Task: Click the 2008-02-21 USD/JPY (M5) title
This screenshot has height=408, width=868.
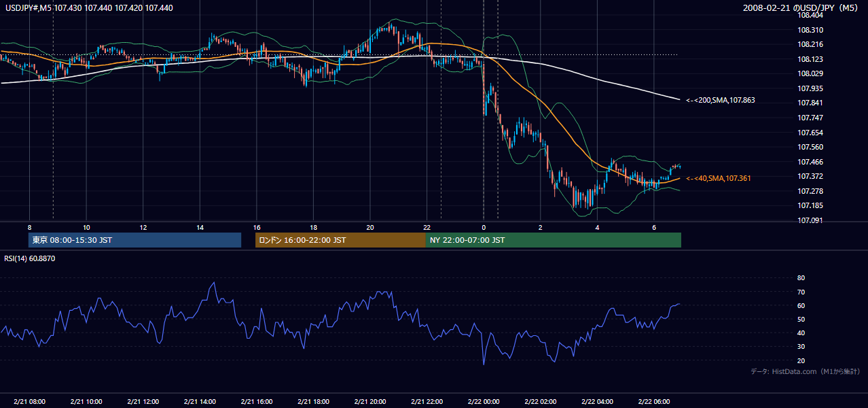Action: [801, 7]
